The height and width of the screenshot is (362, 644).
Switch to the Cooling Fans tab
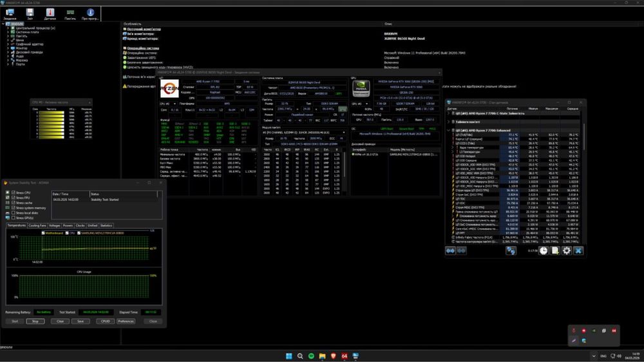click(37, 225)
